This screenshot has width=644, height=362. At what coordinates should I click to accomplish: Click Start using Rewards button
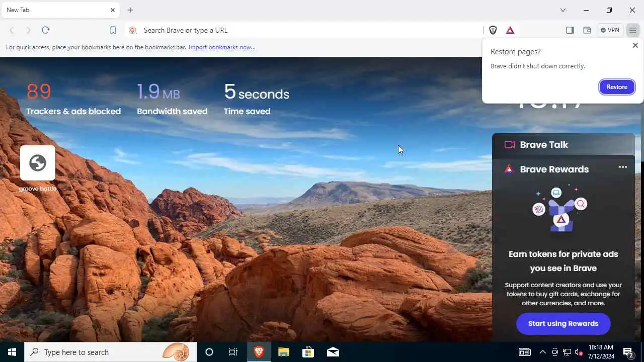coord(563,323)
